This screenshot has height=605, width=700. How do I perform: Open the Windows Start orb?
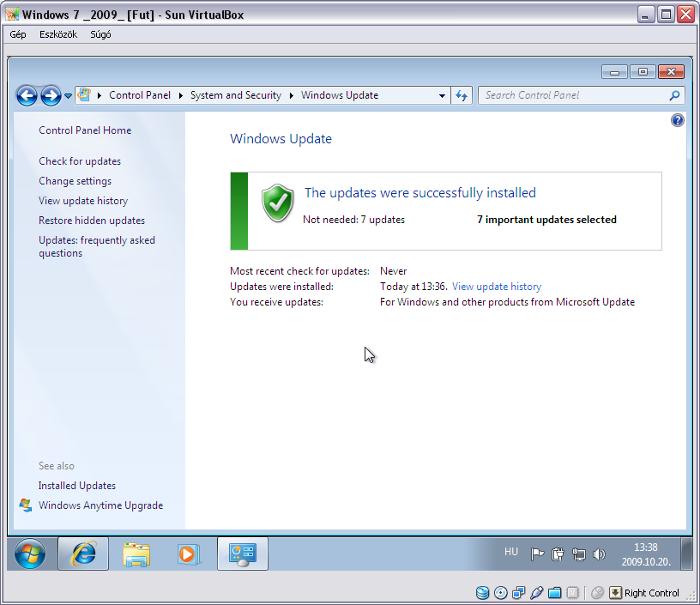30,554
